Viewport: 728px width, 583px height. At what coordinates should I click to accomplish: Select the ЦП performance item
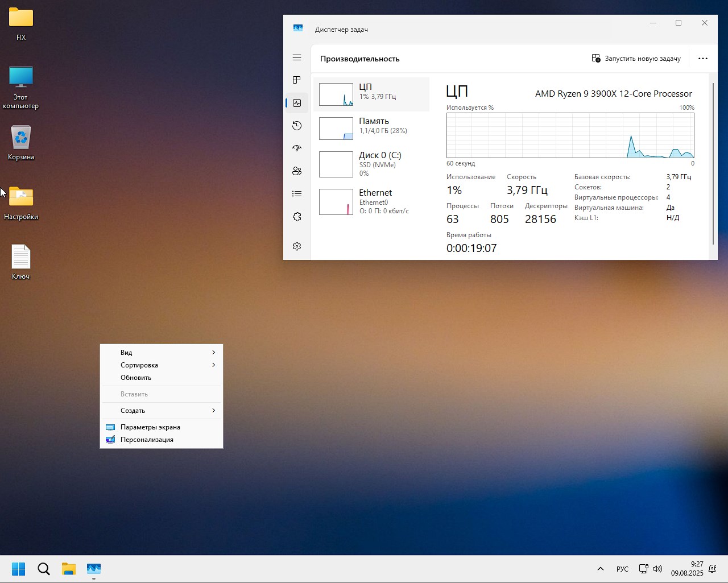coord(371,94)
